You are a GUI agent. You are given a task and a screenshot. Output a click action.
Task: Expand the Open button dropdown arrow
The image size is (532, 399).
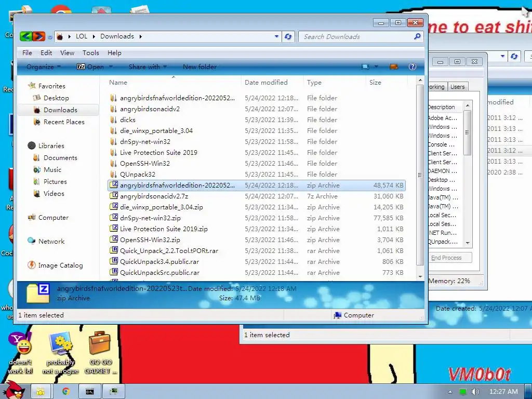click(x=111, y=67)
